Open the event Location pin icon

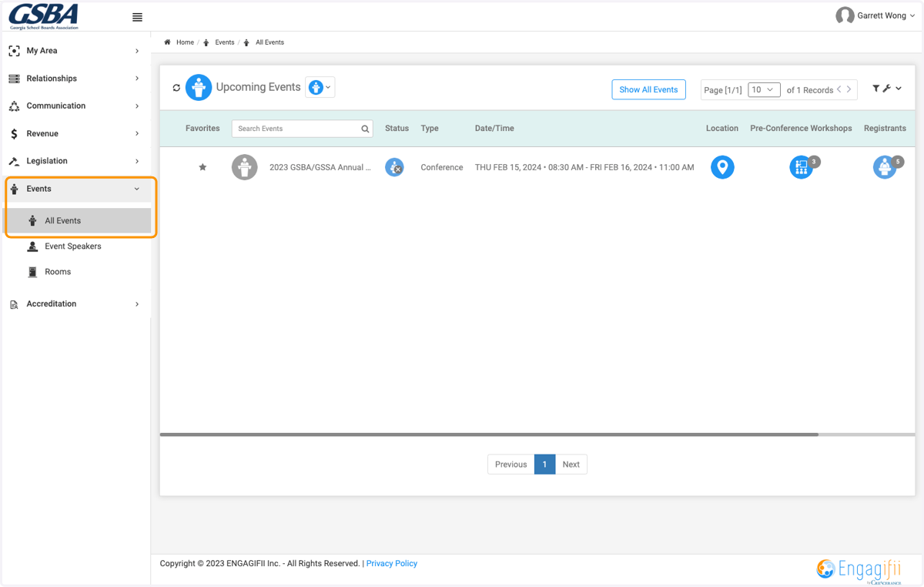tap(722, 167)
